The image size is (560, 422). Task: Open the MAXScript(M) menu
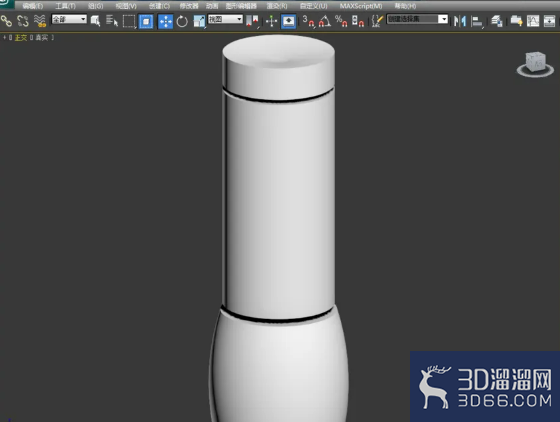[x=361, y=6]
